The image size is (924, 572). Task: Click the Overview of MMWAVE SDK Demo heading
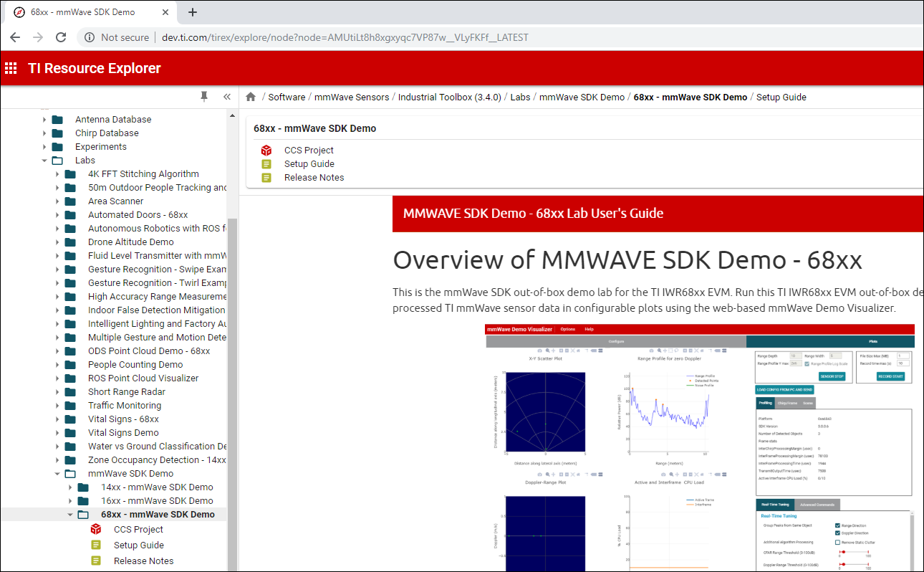[627, 259]
